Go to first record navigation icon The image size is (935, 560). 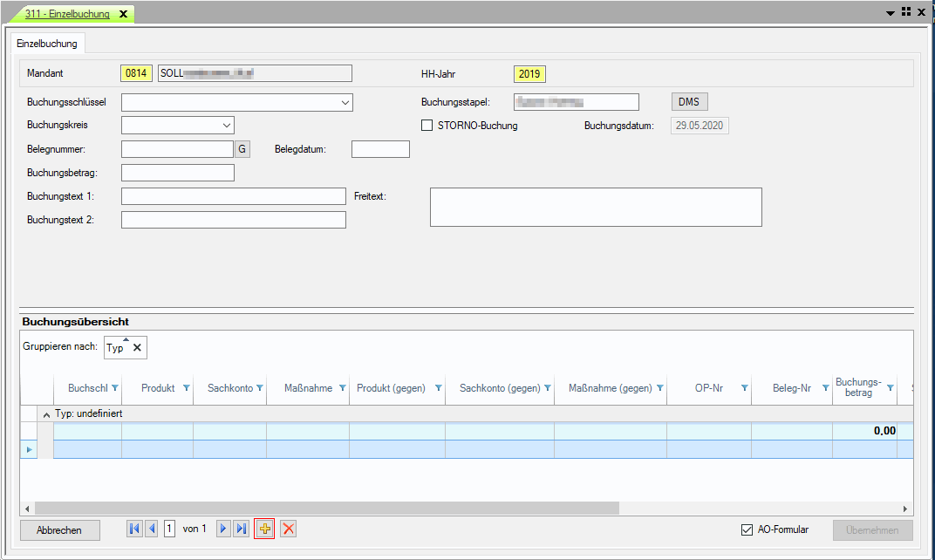coord(134,529)
